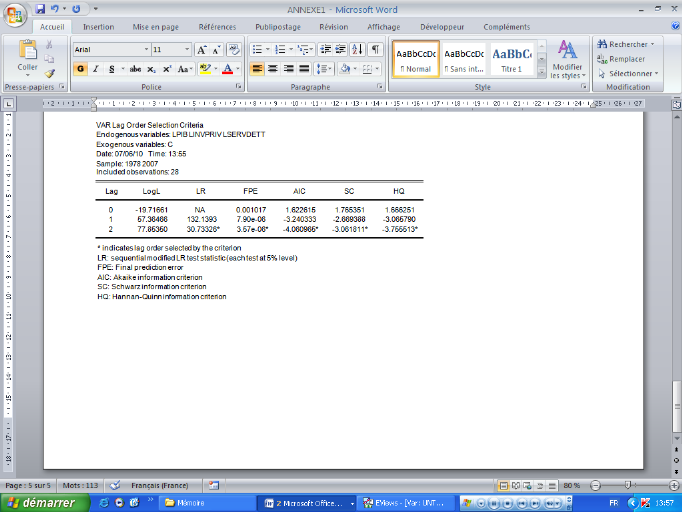Click macro recording icon in status bar
Viewport: 682px width, 512px height.
(x=214, y=485)
